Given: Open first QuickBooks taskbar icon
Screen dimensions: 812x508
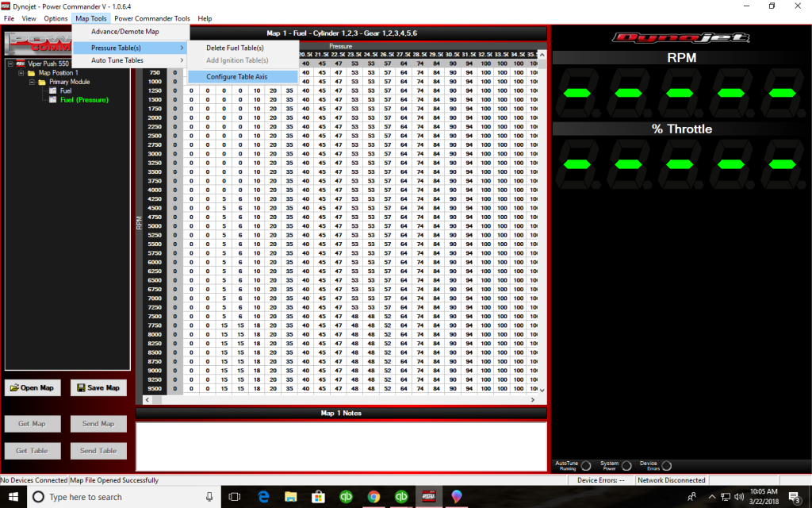Looking at the screenshot, I should [x=346, y=497].
